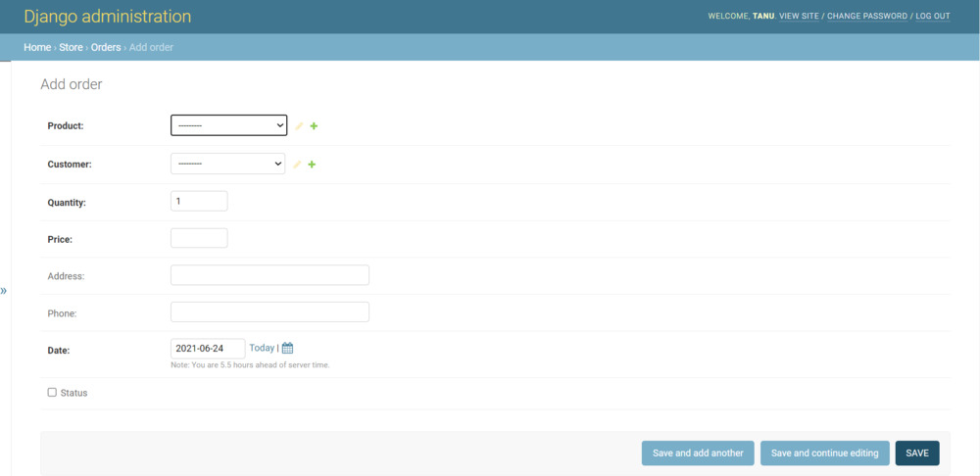The width and height of the screenshot is (980, 476).
Task: Log out using the header link
Action: point(932,17)
